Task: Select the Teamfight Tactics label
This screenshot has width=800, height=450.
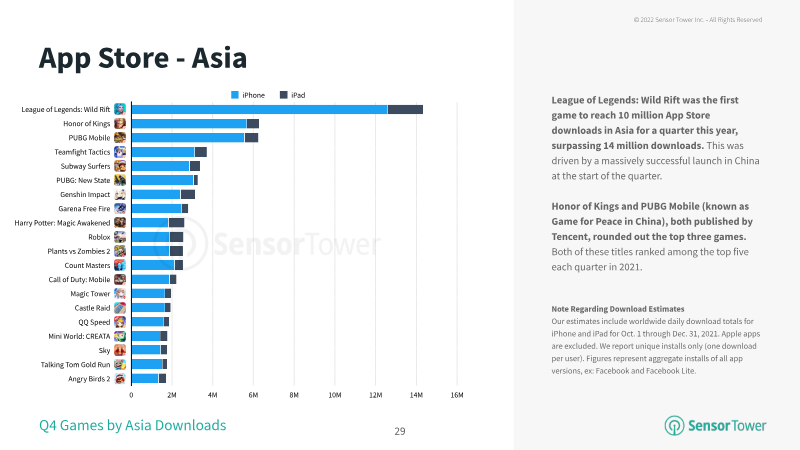Action: [x=82, y=152]
